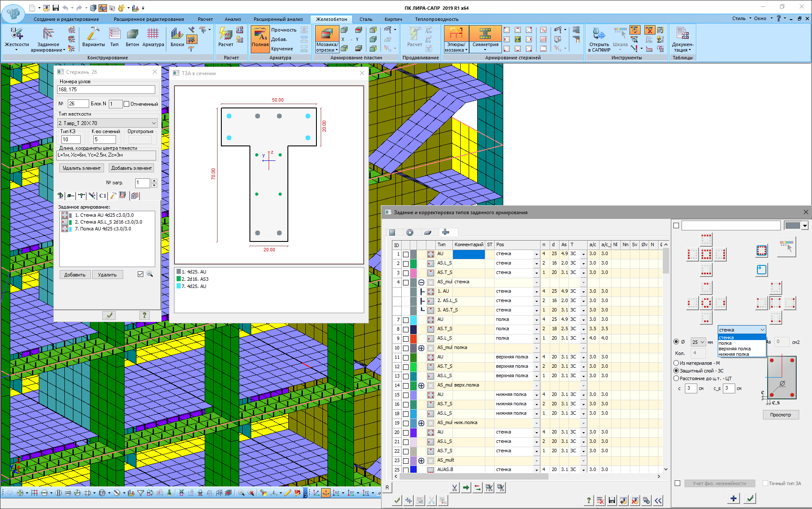Viewport: 812px width, 509px height.
Task: Click the node numbers input field 168, 175
Action: click(x=106, y=90)
